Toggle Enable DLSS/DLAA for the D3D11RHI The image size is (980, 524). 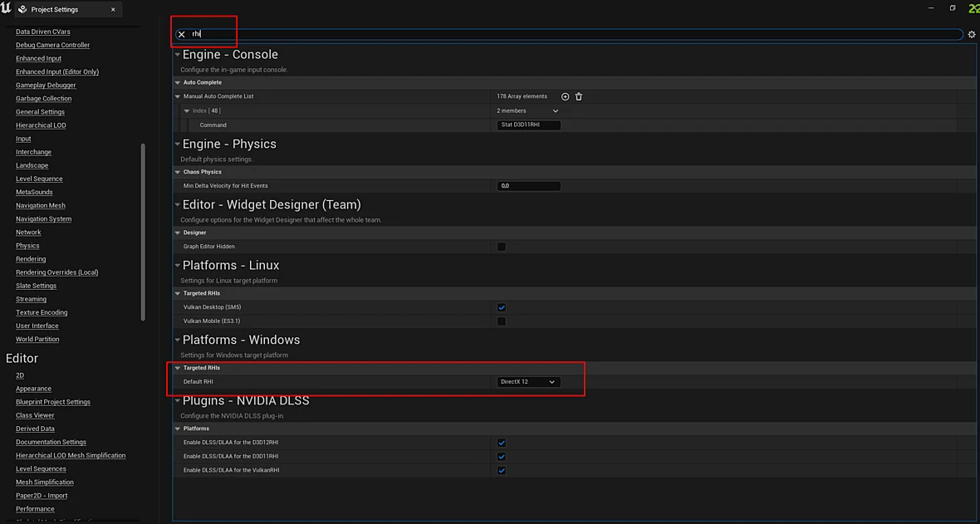click(x=502, y=457)
